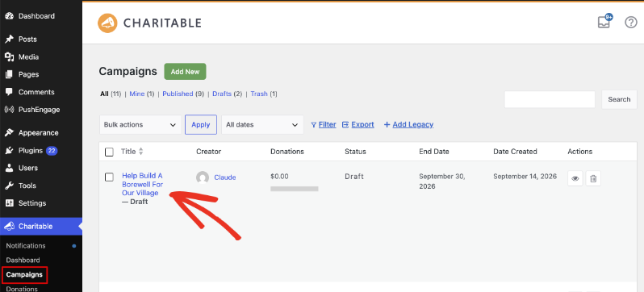Click the Add New campaign button
The width and height of the screenshot is (644, 292).
pos(186,72)
